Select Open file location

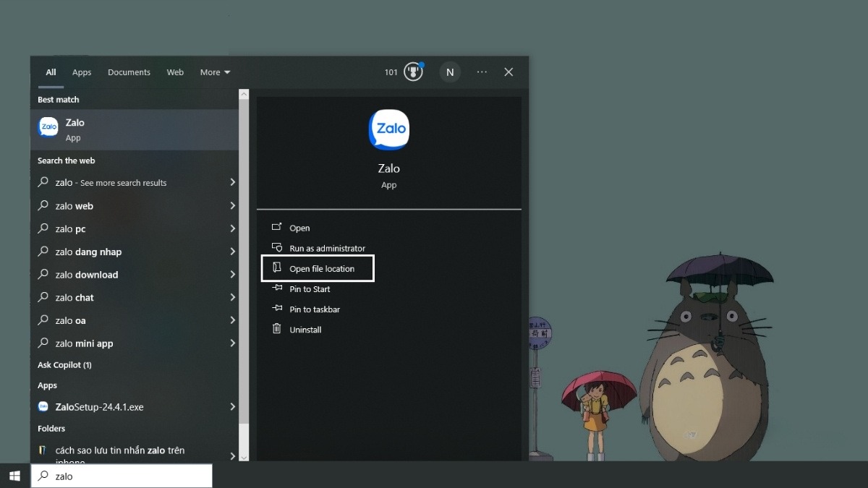322,268
